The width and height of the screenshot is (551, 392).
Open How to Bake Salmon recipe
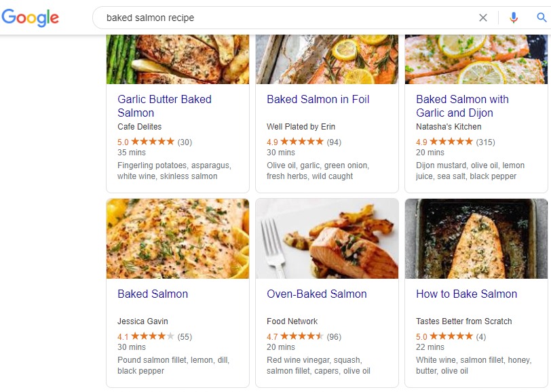pos(466,294)
